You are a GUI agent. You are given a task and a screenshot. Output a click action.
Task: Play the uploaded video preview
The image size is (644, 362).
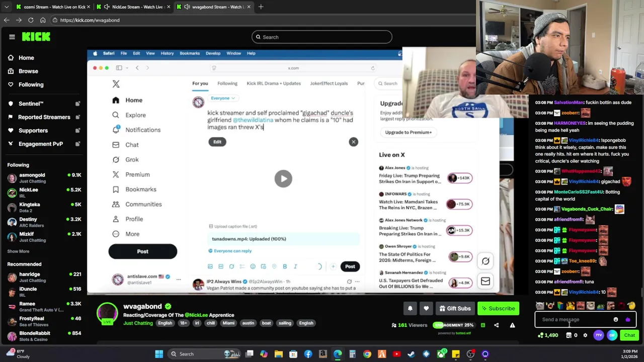(283, 178)
